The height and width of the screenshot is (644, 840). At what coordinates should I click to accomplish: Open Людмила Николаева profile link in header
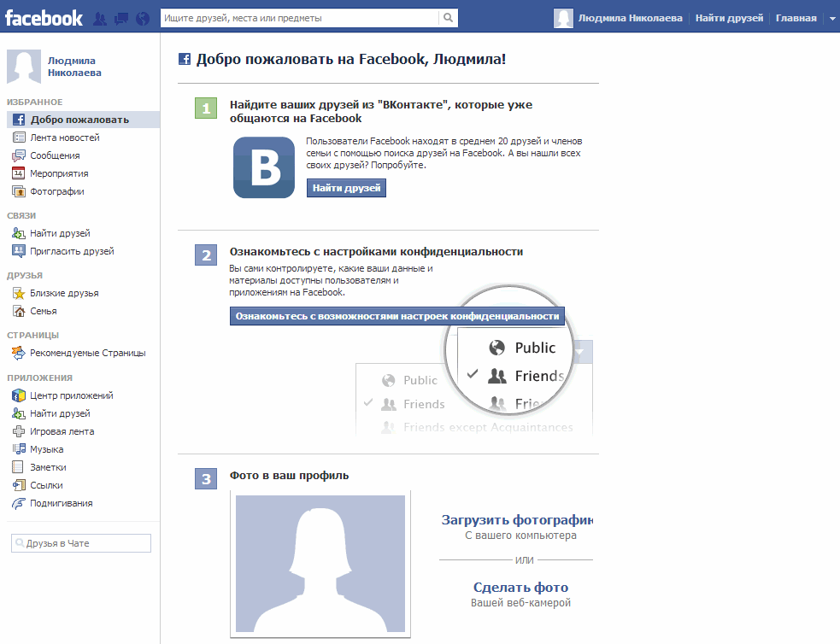(630, 18)
